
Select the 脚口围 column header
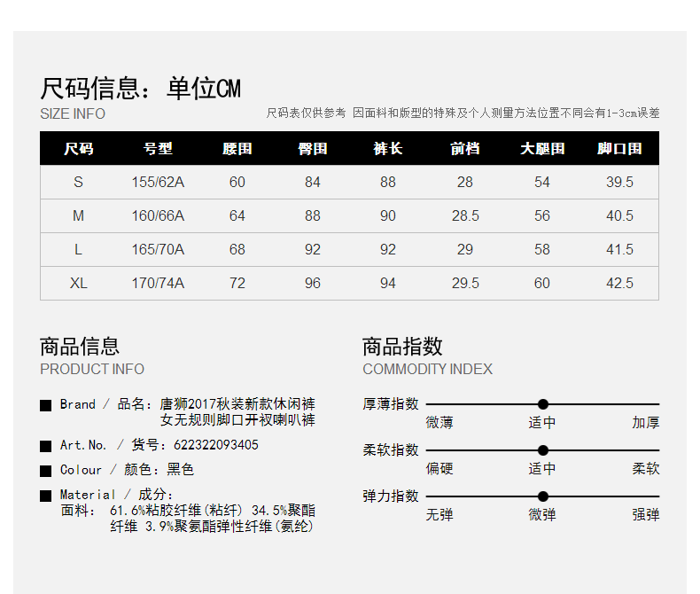619,149
